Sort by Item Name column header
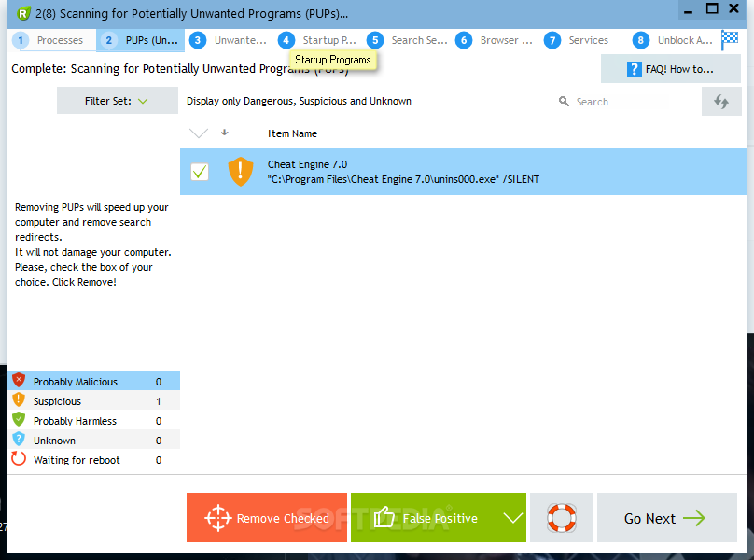 [x=292, y=133]
